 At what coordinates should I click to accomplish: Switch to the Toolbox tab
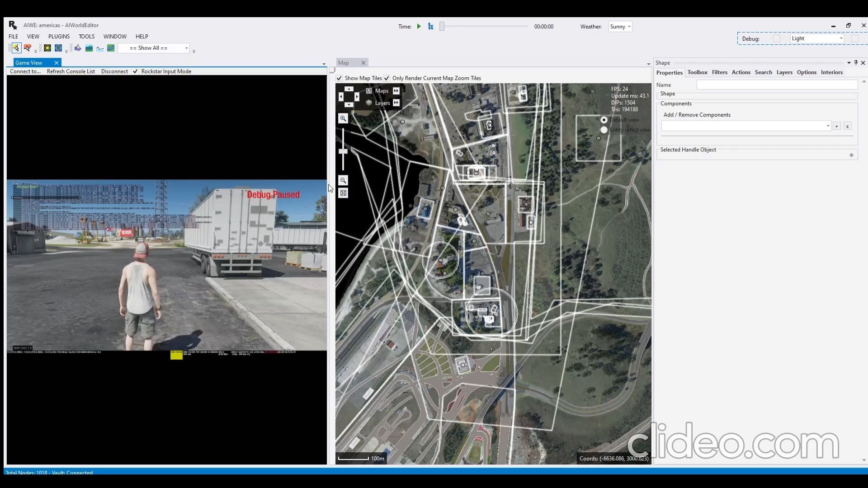click(x=697, y=72)
